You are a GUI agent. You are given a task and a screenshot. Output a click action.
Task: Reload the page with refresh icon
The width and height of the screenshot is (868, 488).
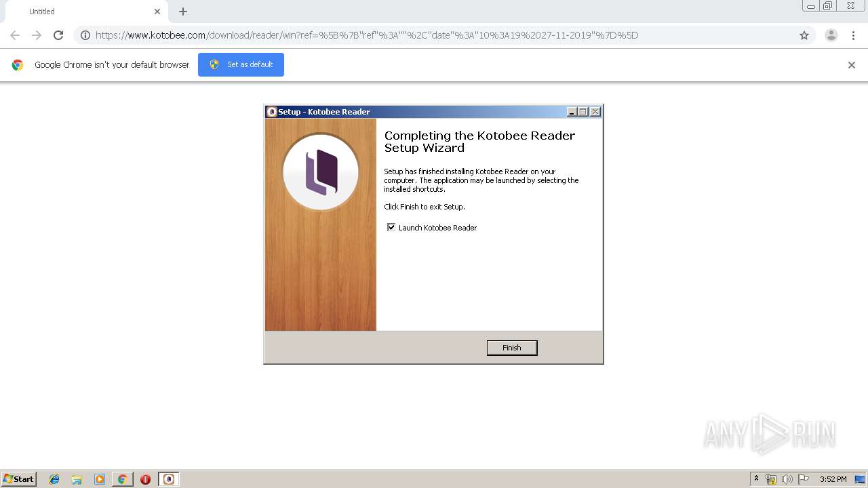pyautogui.click(x=58, y=35)
